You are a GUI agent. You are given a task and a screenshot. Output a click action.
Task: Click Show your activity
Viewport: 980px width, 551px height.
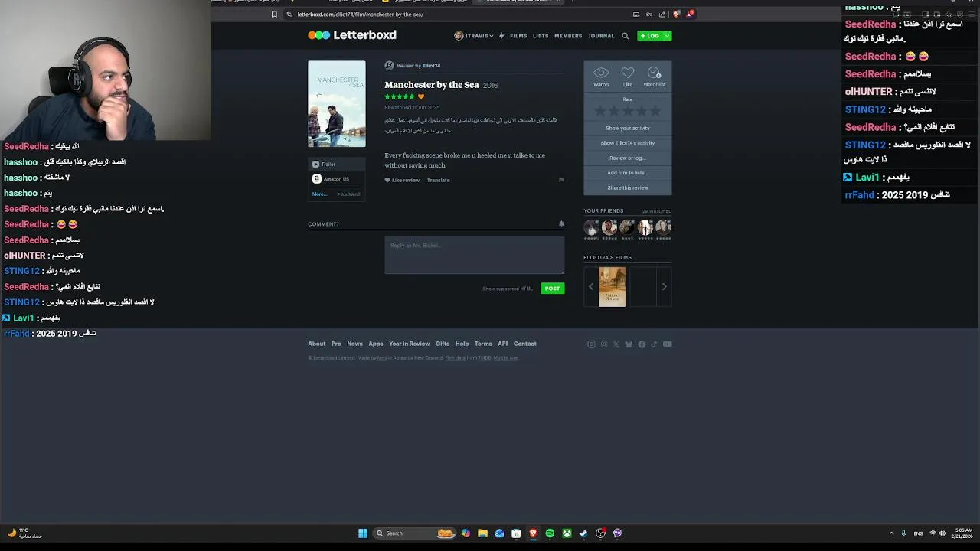[x=628, y=129]
